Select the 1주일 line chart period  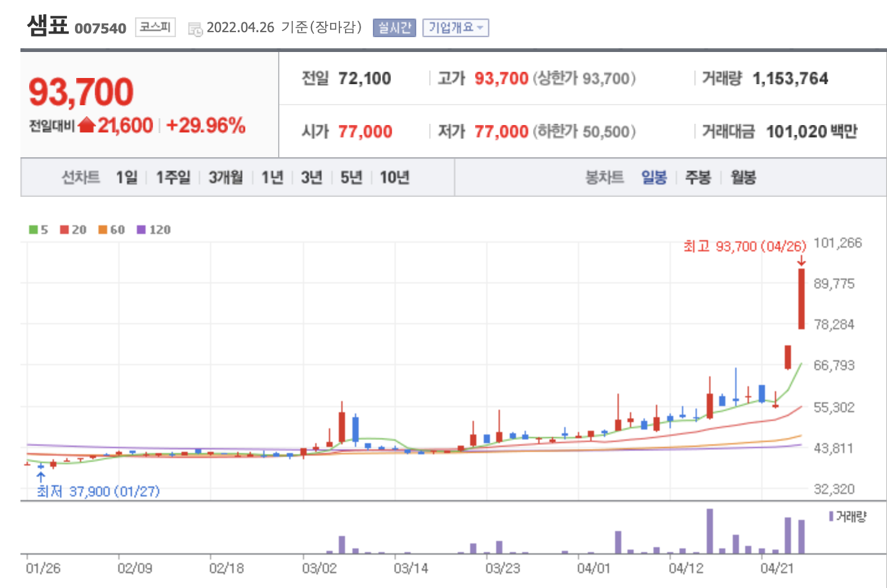(173, 178)
